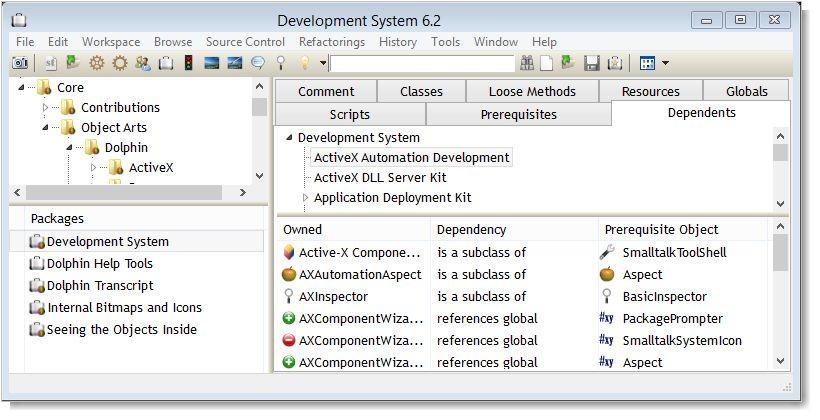Click the briefcase icon in title bar
The width and height of the screenshot is (820, 420).
coord(19,20)
